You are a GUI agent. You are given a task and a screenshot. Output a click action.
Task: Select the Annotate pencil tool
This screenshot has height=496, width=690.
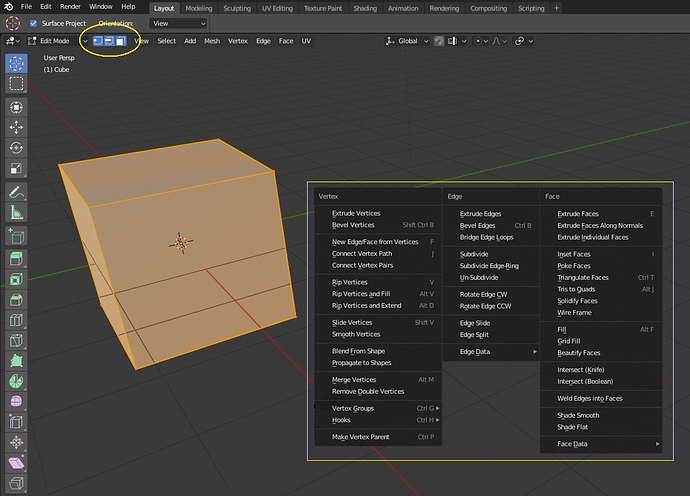click(16, 192)
